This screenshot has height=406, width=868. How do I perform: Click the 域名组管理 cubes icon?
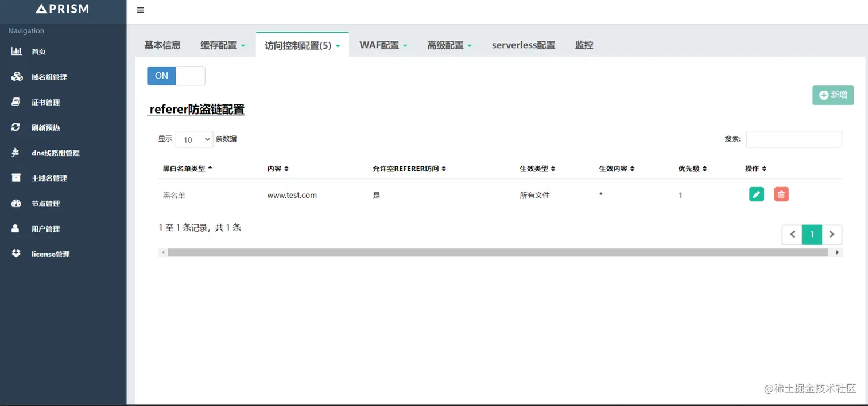[17, 77]
